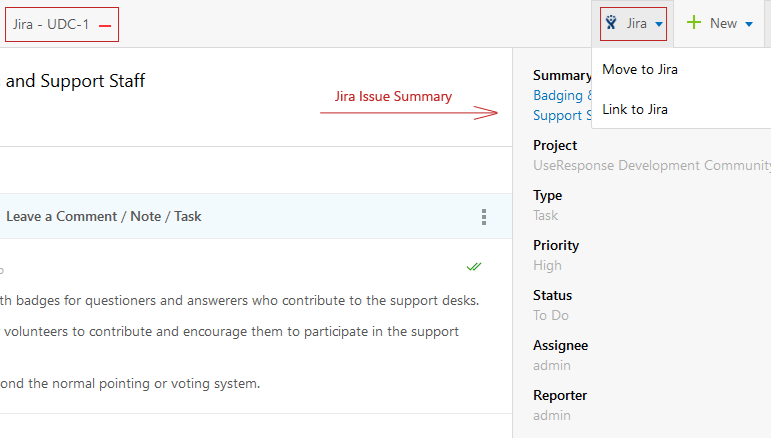Click the Type value Task
The image size is (771, 438).
(546, 215)
